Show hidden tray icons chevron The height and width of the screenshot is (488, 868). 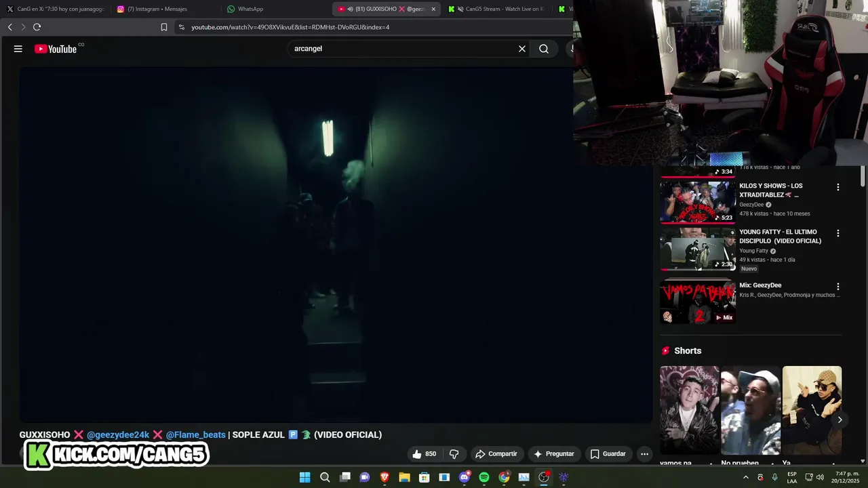pos(746,477)
